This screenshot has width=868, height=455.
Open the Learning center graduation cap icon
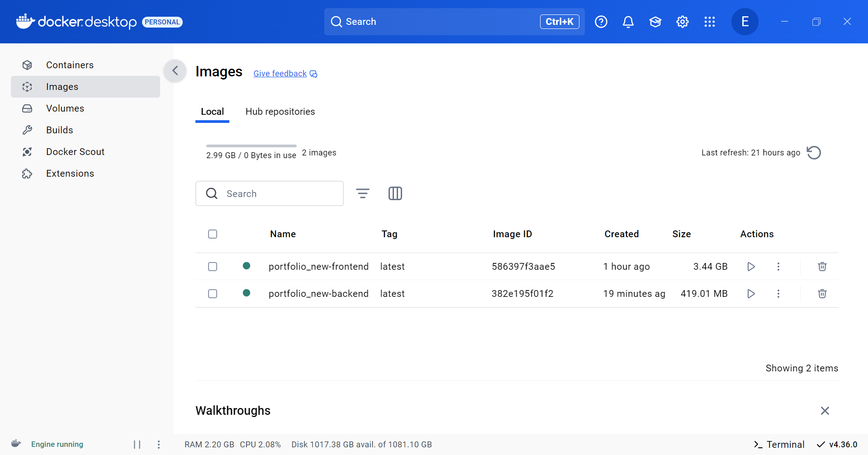point(655,22)
